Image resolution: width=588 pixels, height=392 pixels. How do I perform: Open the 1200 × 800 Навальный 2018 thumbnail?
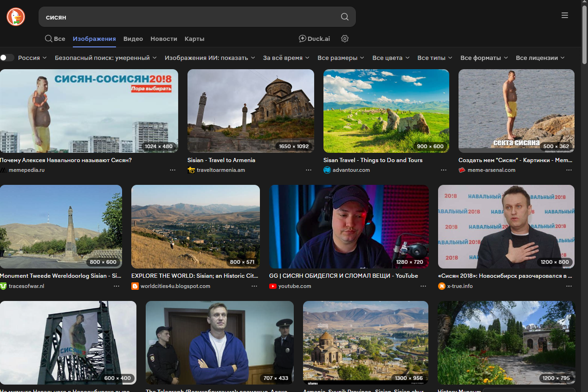506,227
